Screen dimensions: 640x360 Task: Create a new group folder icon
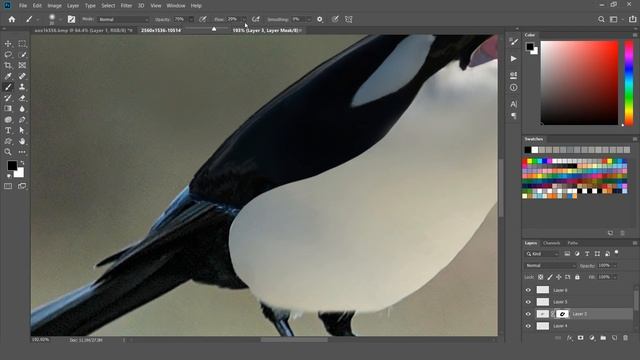point(603,338)
